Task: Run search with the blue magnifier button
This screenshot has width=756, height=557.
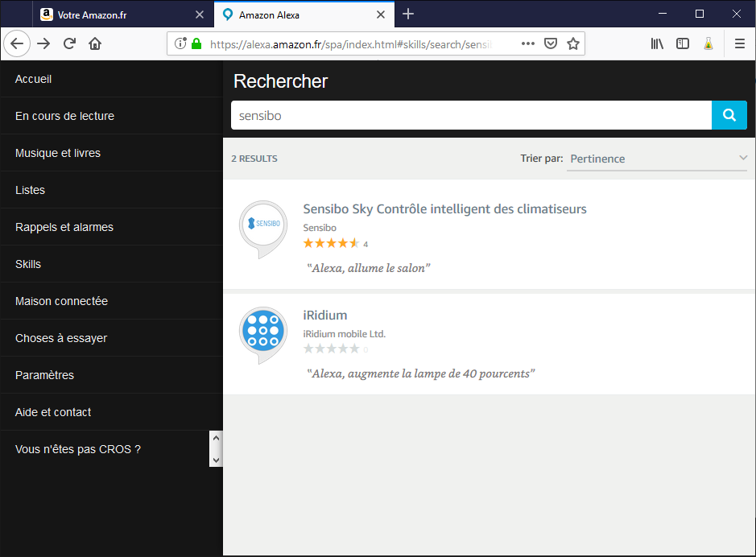Action: tap(729, 115)
